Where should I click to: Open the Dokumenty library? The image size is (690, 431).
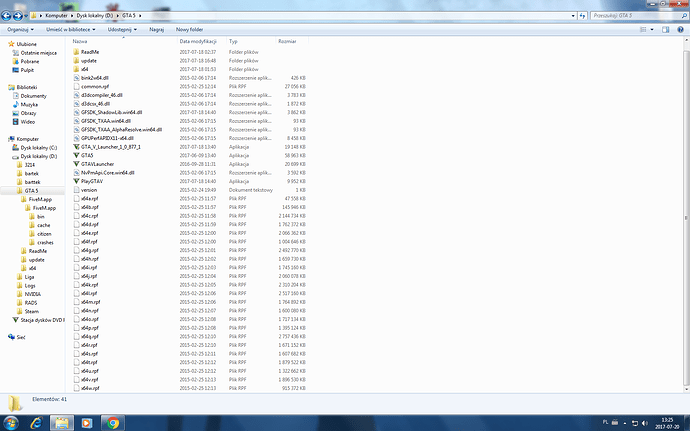coord(33,96)
